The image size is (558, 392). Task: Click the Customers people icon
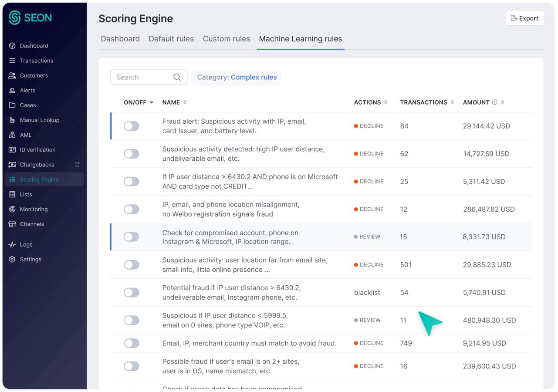click(12, 75)
